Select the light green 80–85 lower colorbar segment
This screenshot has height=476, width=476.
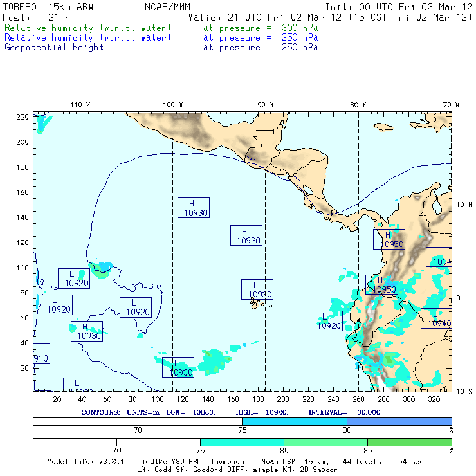[x=325, y=442]
